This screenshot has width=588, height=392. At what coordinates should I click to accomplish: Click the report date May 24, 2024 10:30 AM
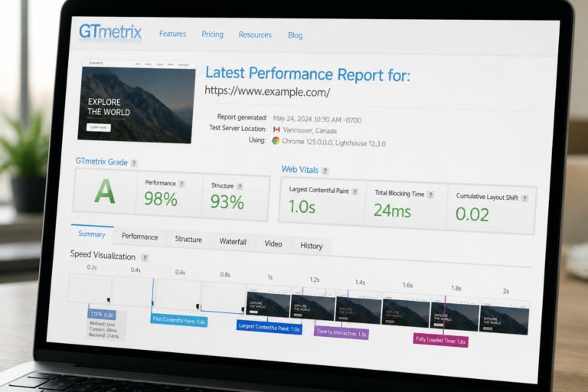coord(317,119)
